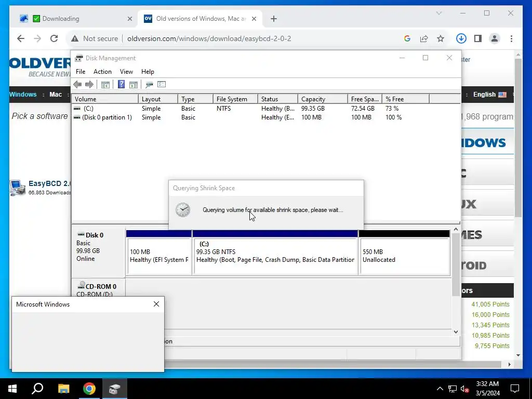Viewport: 532px width, 399px height.
Task: Click the Not secure warning icon
Action: click(x=75, y=38)
